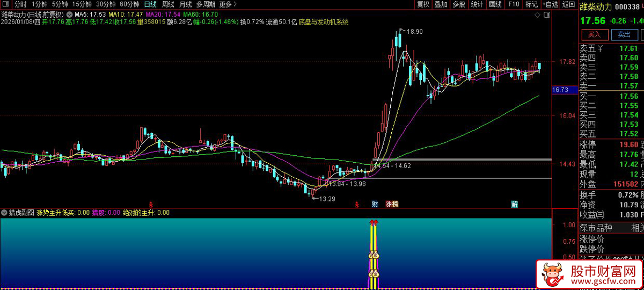Viewport: 644px width, 290px height.
Task: Click the 财 financial marker on chart
Action: (x=375, y=204)
